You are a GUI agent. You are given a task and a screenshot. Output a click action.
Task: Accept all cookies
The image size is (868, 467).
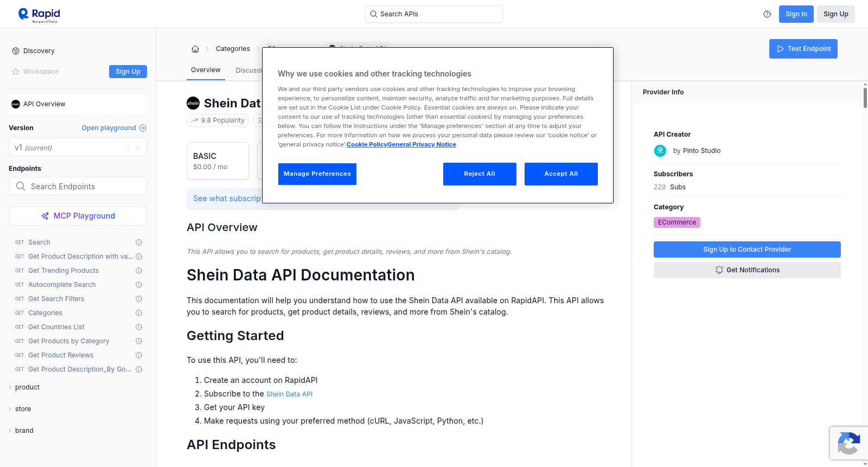(x=561, y=174)
